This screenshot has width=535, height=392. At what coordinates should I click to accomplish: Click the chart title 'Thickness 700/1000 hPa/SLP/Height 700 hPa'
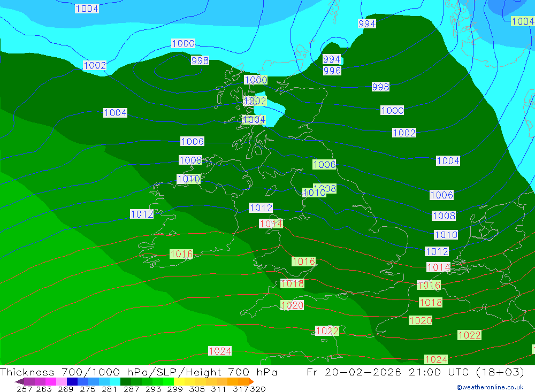(x=139, y=372)
